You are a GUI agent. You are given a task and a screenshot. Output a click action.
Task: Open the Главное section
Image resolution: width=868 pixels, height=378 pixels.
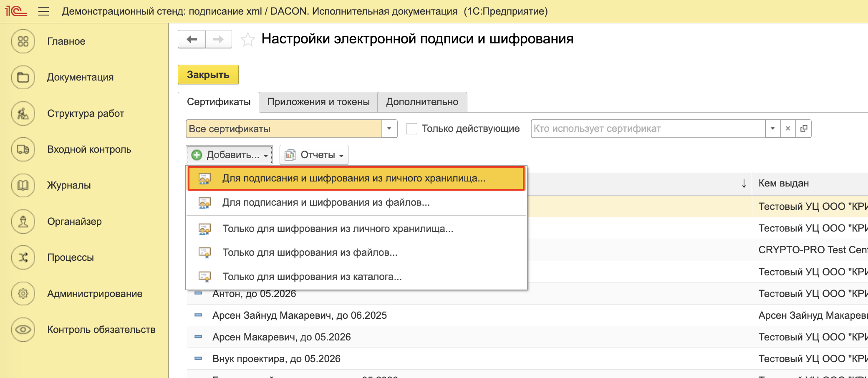tap(66, 41)
